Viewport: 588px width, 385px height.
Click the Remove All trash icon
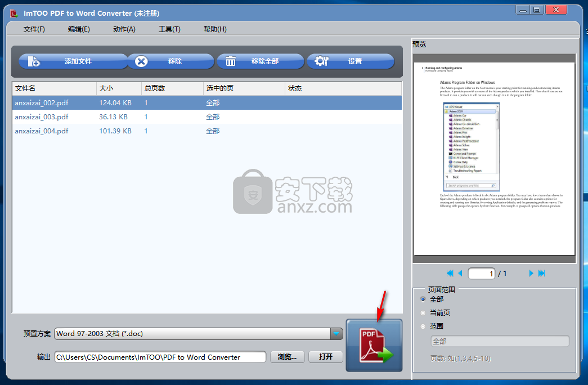(x=231, y=61)
